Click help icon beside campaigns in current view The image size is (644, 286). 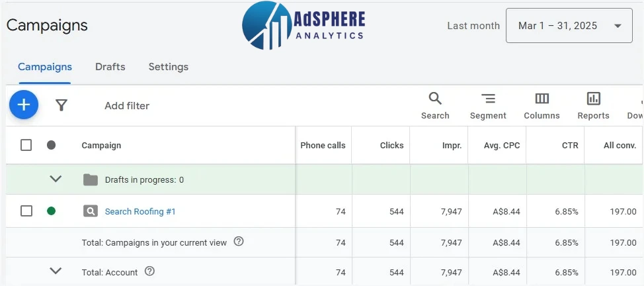239,242
